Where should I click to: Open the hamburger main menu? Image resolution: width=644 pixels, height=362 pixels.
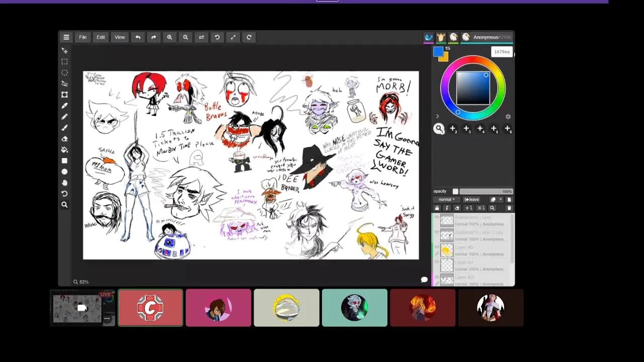(66, 37)
